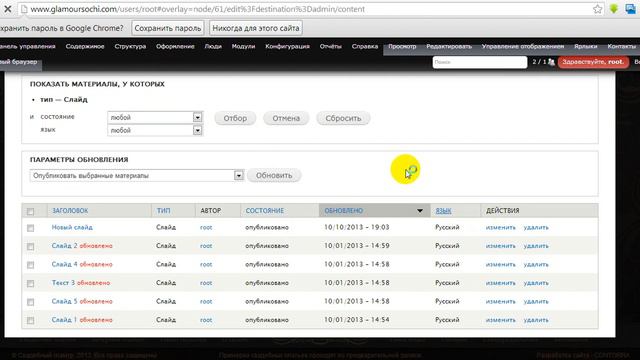The image size is (640, 360).
Task: Click the Отмена button
Action: (x=286, y=118)
